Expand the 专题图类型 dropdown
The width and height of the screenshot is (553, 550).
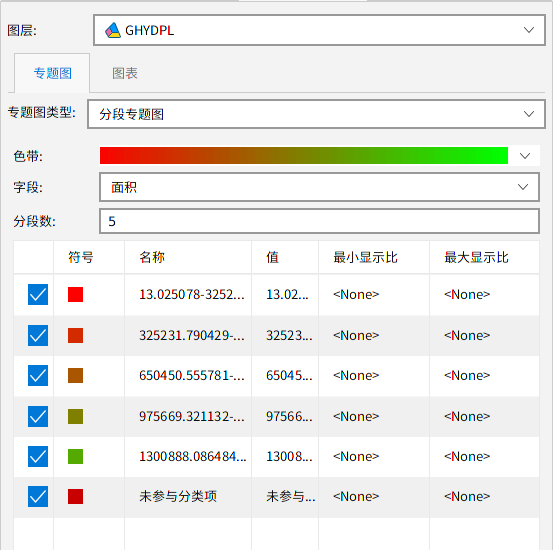coord(317,114)
